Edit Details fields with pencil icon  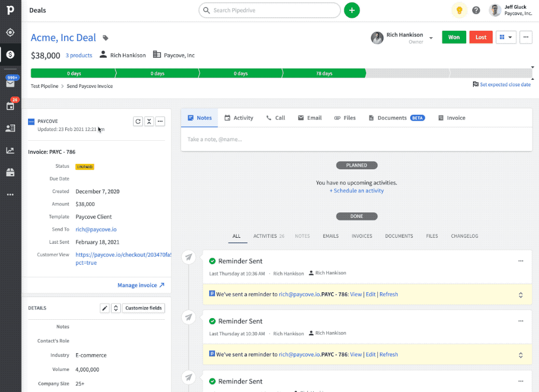click(105, 308)
